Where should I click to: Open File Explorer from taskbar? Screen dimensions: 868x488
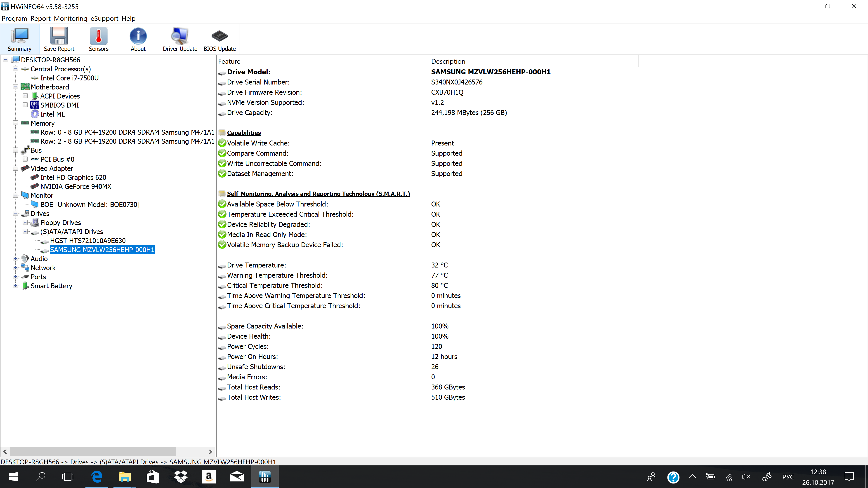coord(124,477)
